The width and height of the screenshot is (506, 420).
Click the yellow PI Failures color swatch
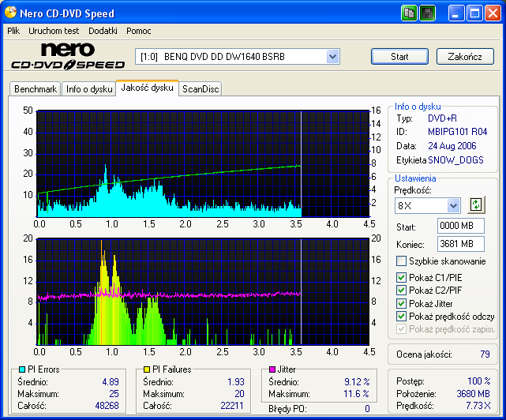[147, 369]
